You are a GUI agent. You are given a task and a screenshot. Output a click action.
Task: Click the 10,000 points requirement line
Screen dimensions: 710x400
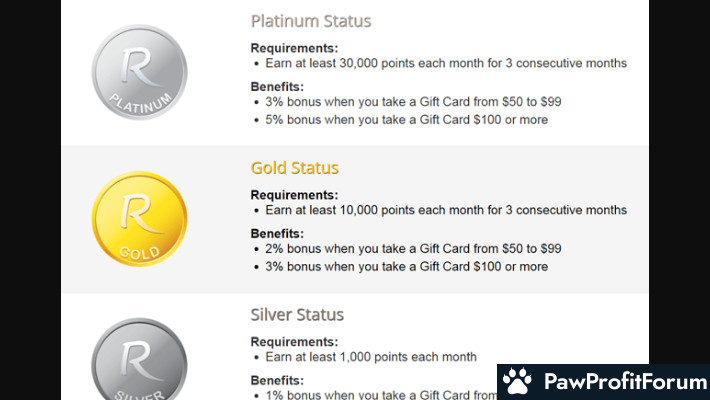[446, 210]
